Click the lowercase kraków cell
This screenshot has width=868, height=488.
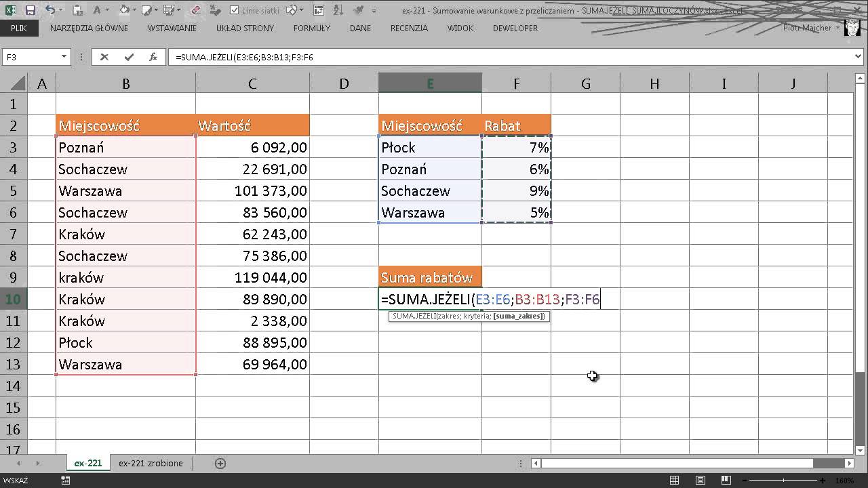(125, 277)
